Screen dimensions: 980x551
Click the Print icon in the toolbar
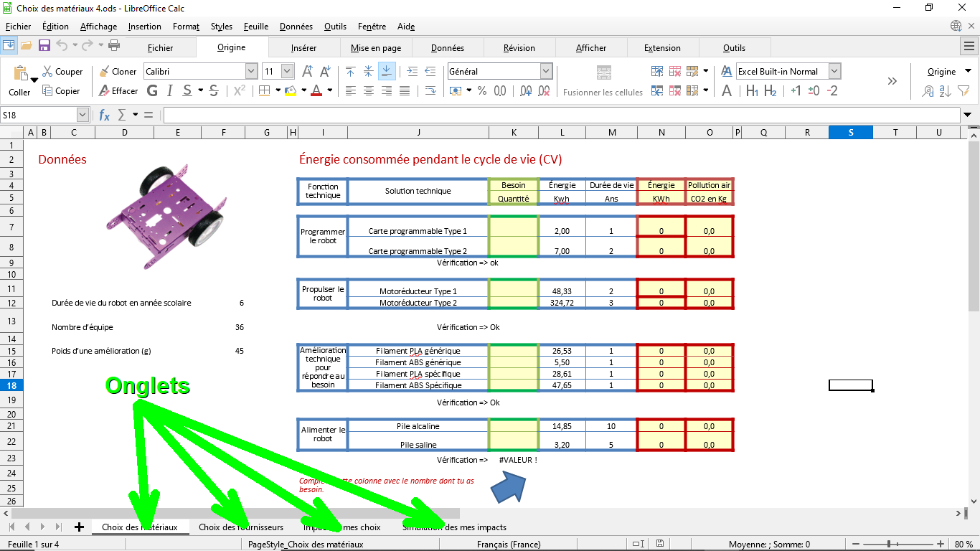113,45
